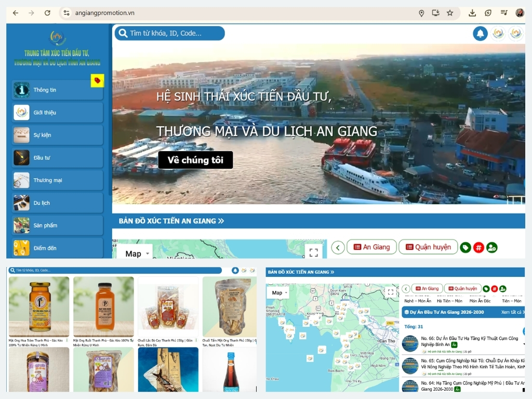Select Đầu tư in the left sidebar
This screenshot has width=532, height=399.
tap(57, 157)
